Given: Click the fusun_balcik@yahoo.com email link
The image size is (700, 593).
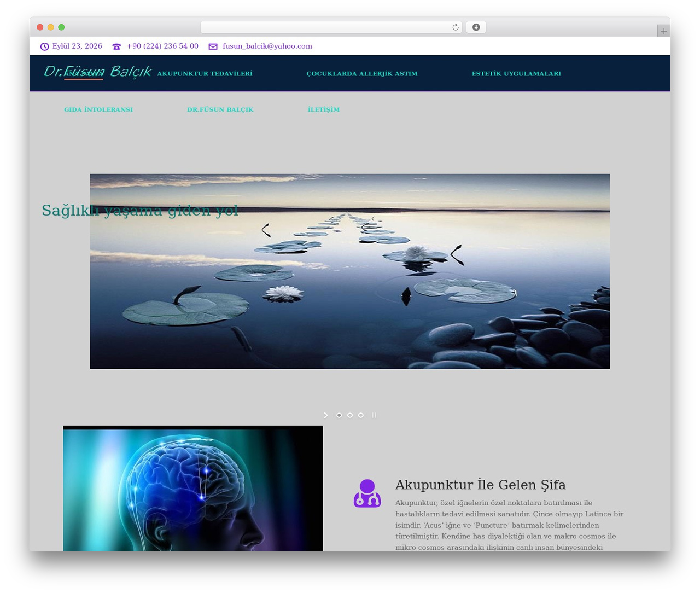Looking at the screenshot, I should point(267,46).
